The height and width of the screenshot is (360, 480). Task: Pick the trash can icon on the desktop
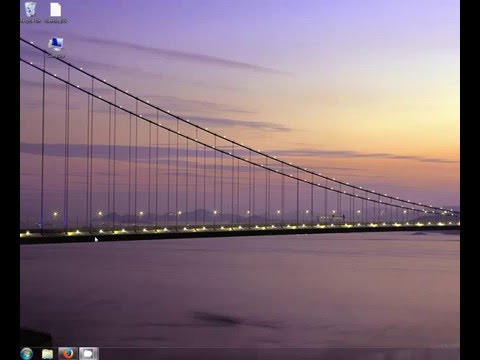click(30, 9)
